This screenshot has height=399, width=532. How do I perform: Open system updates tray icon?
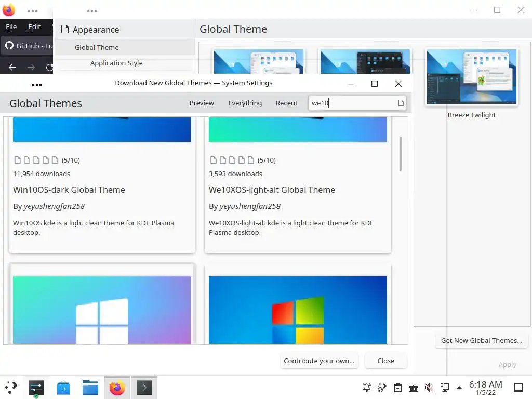[x=382, y=388]
